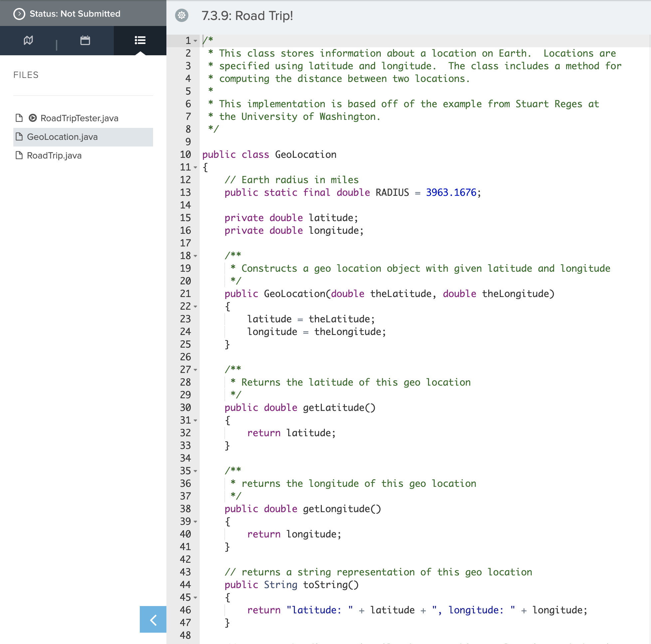Open the GeoLocation.java file

point(62,137)
